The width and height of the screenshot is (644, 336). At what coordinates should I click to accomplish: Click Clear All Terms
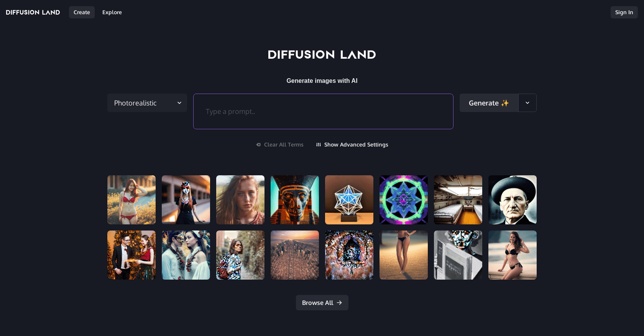280,145
